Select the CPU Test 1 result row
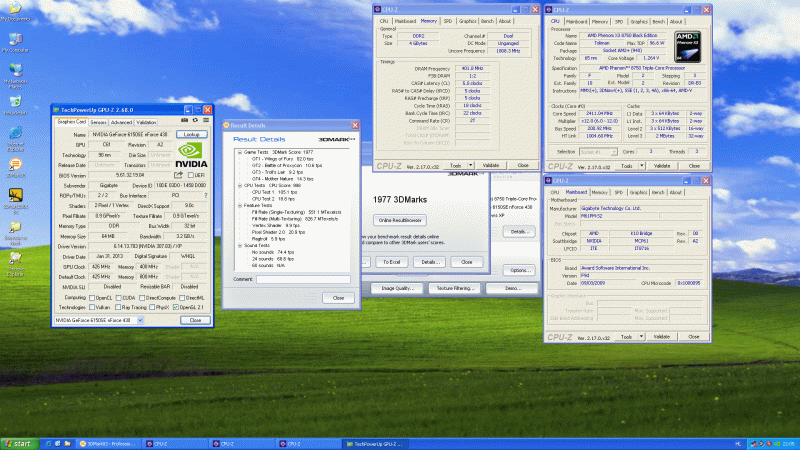 (x=274, y=192)
